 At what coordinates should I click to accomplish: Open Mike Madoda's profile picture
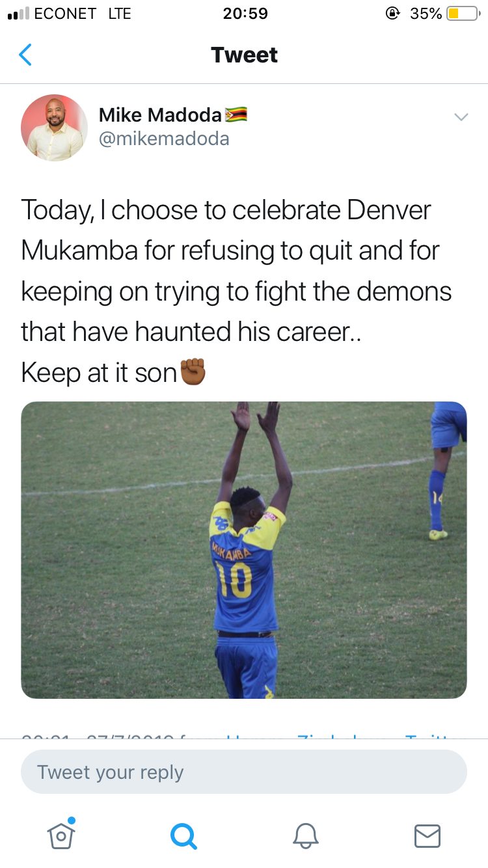(x=54, y=128)
